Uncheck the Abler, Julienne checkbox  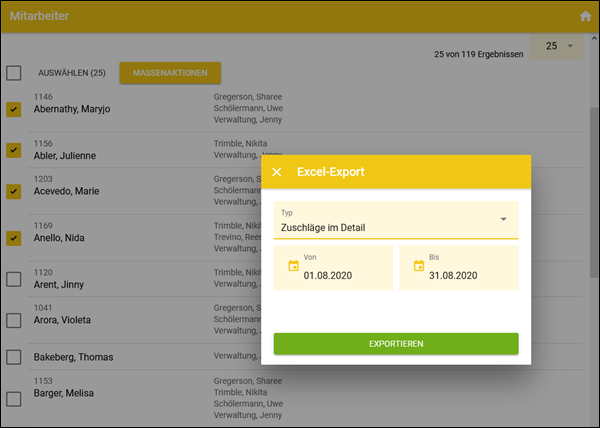(14, 150)
